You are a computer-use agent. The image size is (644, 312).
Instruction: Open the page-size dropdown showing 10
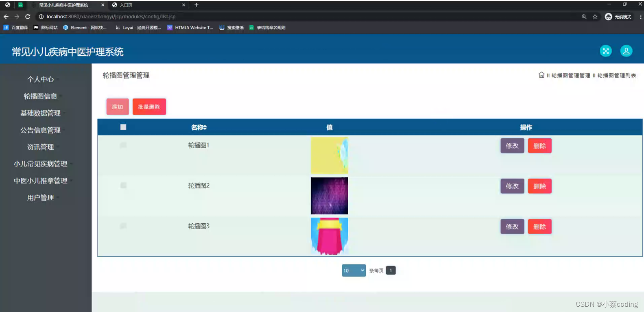click(x=354, y=271)
